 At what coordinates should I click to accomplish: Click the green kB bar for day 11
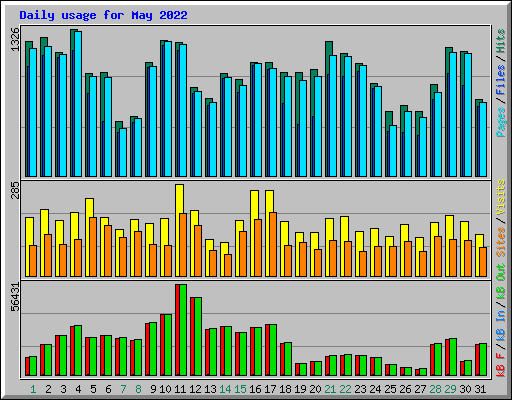[183, 330]
